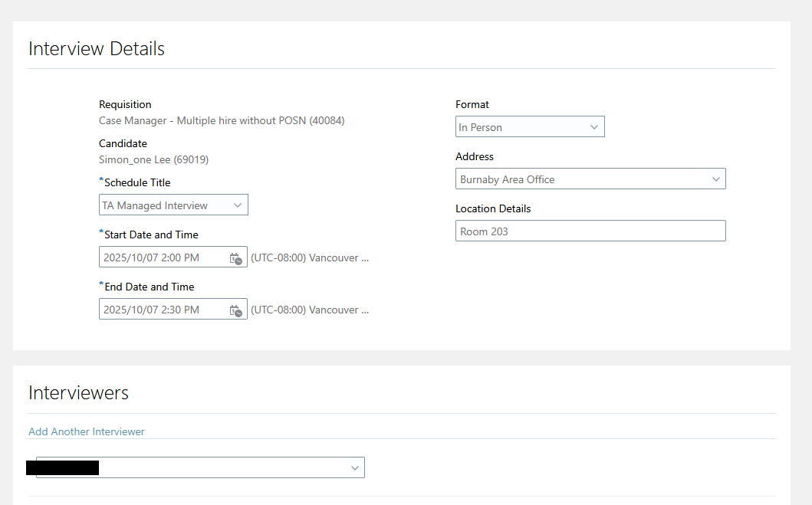Click the Interview Details section heading
This screenshot has width=812, height=505.
[x=97, y=49]
